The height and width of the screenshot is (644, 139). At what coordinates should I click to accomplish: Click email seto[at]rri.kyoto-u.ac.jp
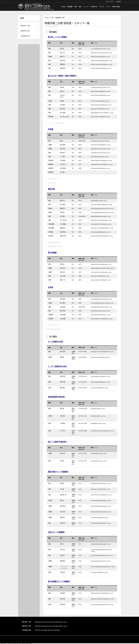click(98, 409)
